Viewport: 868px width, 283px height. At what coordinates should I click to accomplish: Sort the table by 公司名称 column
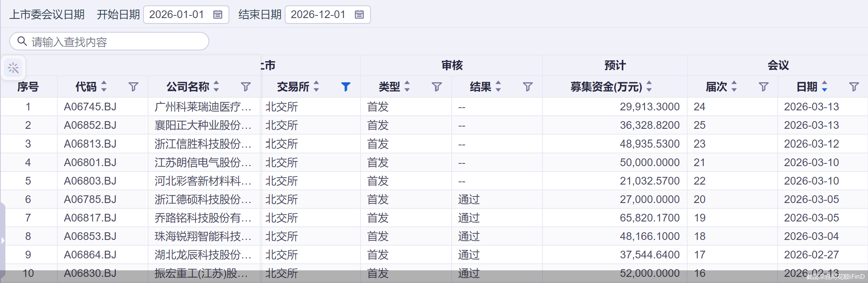[x=216, y=87]
